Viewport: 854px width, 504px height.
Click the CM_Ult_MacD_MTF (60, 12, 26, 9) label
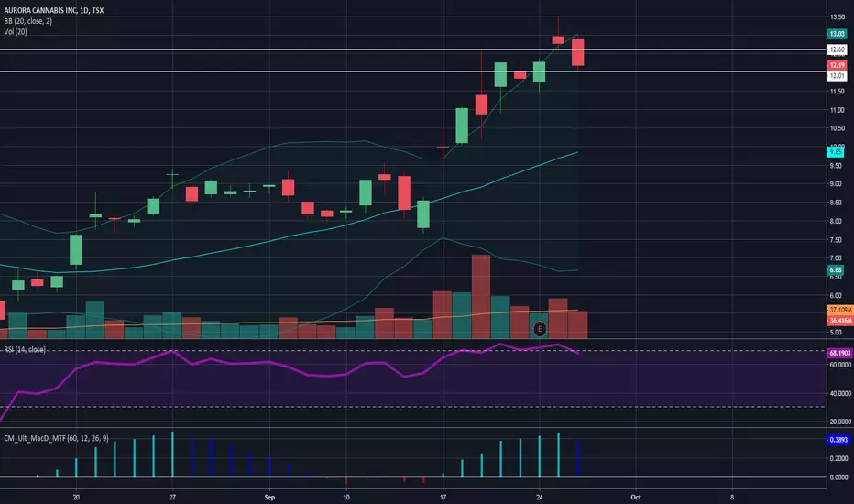pyautogui.click(x=56, y=438)
